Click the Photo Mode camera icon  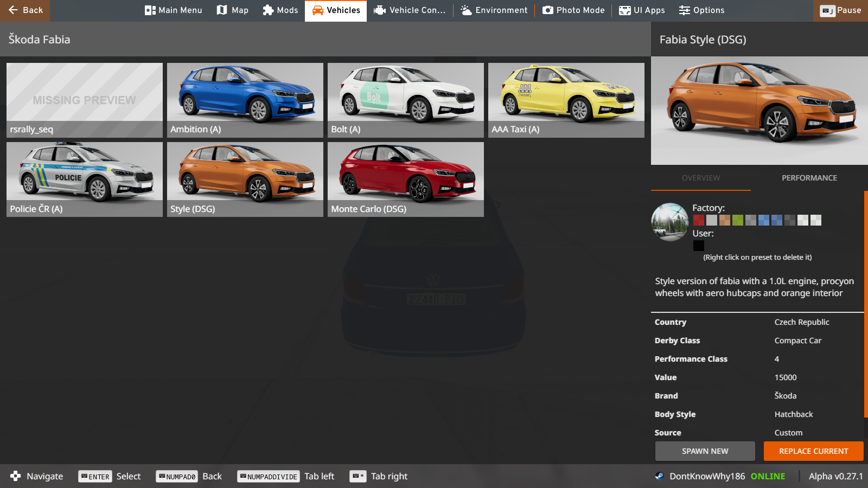[x=548, y=10]
